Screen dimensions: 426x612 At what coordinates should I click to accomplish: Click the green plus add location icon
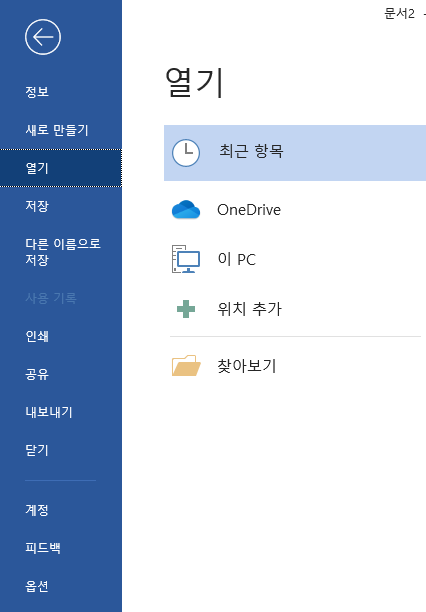click(x=186, y=309)
